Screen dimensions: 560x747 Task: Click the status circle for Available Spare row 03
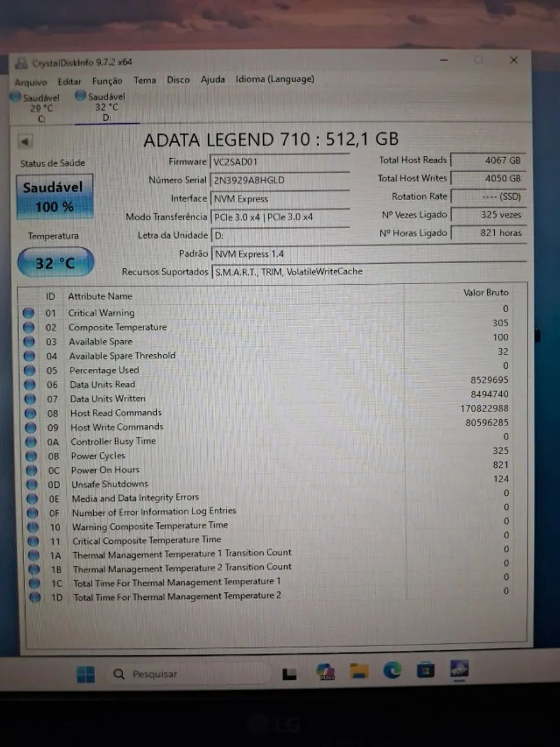pyautogui.click(x=29, y=341)
